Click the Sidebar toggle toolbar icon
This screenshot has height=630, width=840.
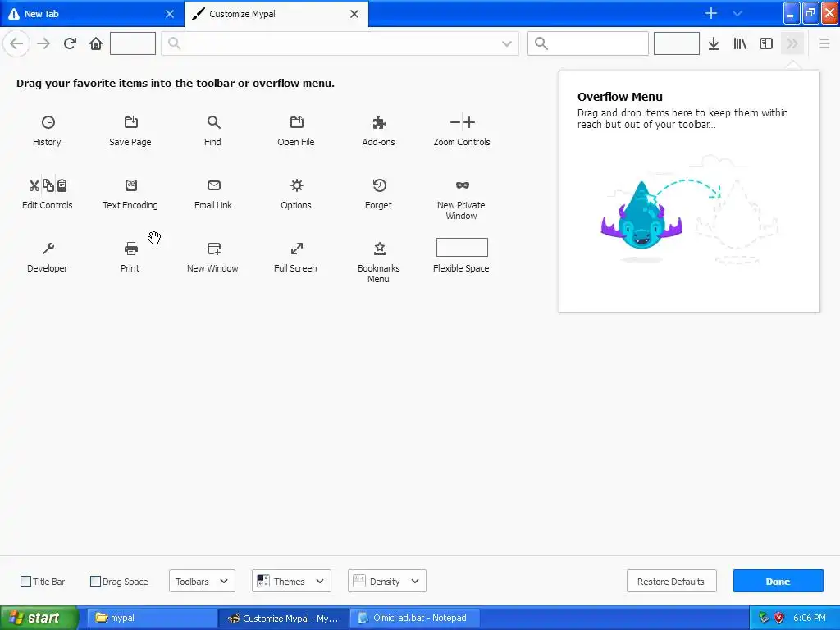pyautogui.click(x=766, y=44)
